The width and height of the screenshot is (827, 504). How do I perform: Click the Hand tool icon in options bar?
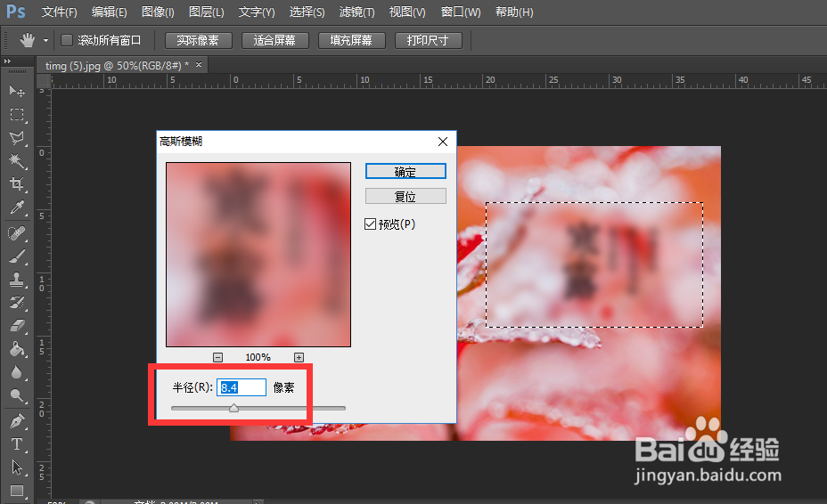click(x=28, y=40)
